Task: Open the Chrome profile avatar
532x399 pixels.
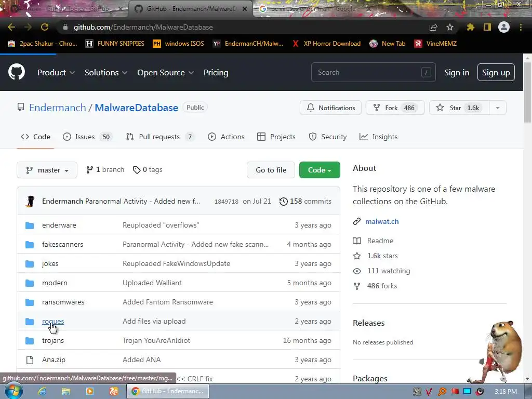Action: 504,27
